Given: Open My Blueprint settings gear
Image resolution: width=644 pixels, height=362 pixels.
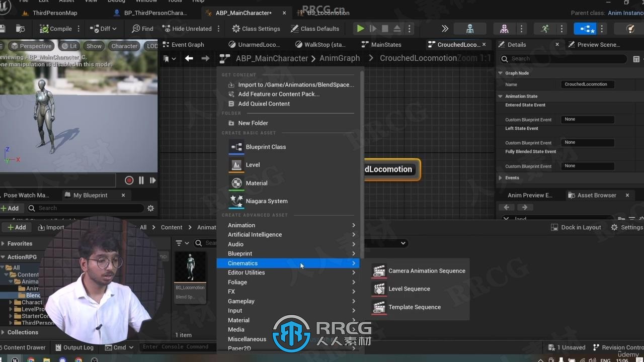Looking at the screenshot, I should [150, 208].
